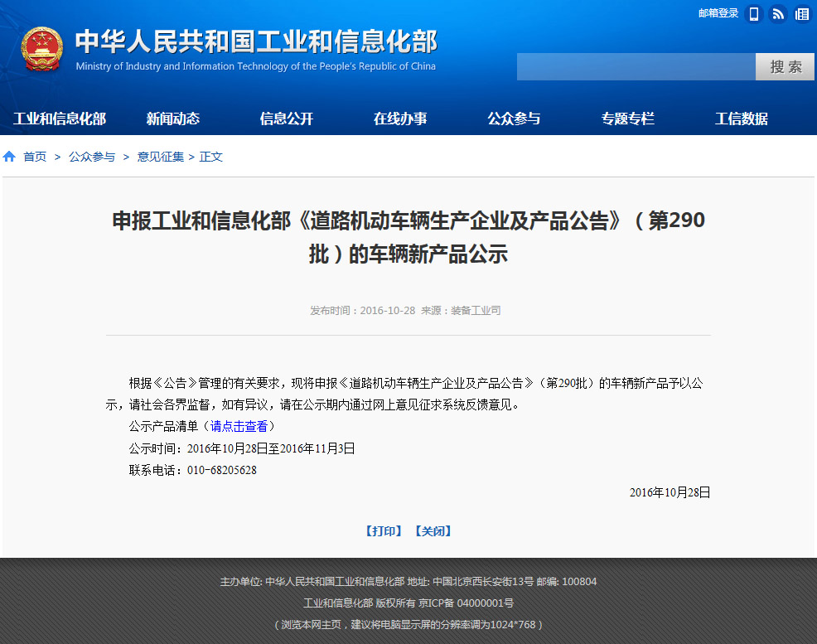Click the 发布时间：2016-10-28 text
The image size is (817, 644).
[x=363, y=311]
